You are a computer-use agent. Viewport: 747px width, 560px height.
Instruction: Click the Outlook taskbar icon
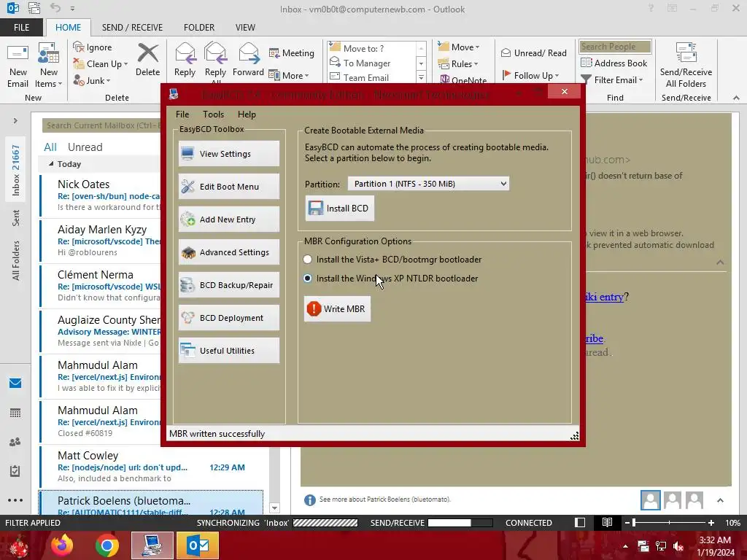point(198,545)
